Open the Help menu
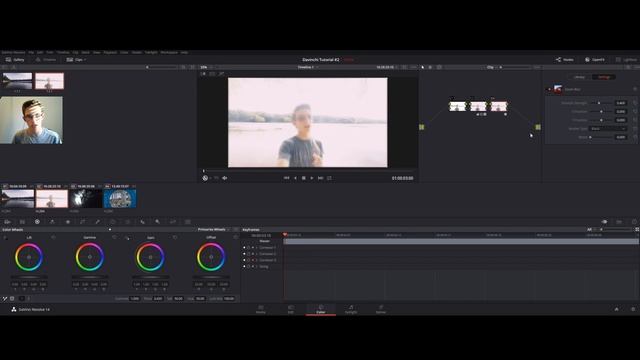 point(184,53)
